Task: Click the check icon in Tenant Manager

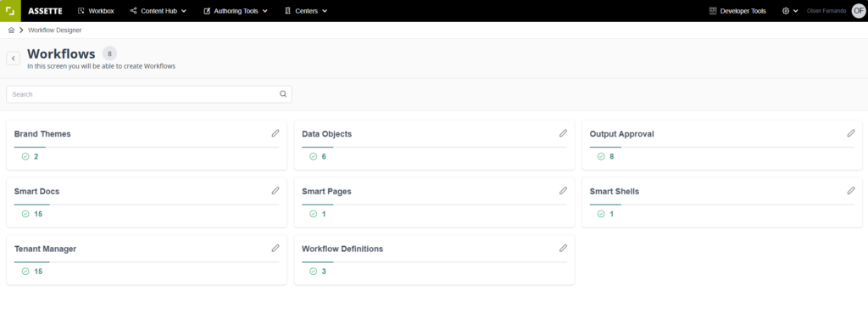Action: [x=25, y=272]
